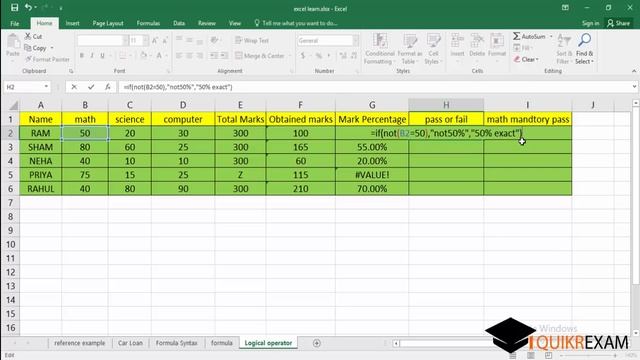
Task: Open the font size dropdown
Action: point(145,40)
